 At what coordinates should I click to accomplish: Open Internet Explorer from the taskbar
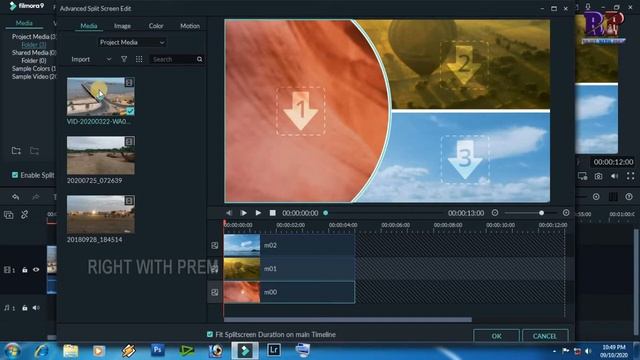pyautogui.click(x=42, y=351)
